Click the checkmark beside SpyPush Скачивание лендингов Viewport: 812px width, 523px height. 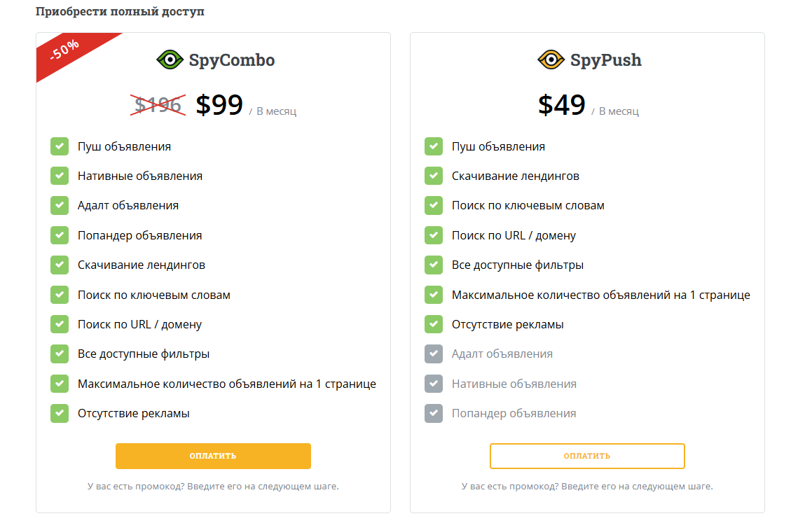[x=434, y=176]
